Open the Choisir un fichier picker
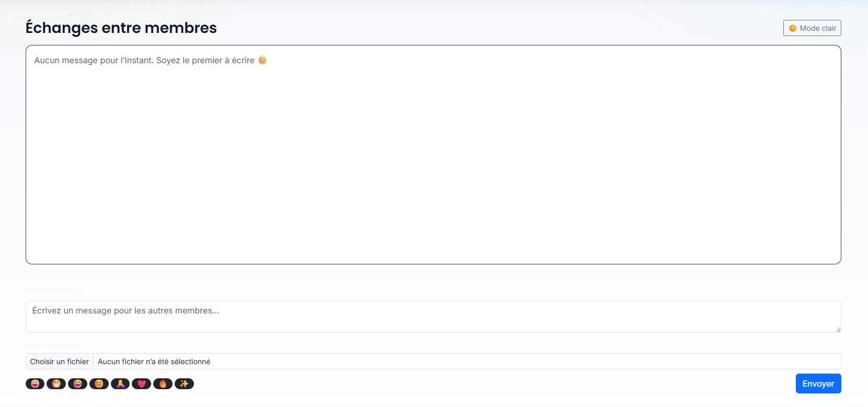The height and width of the screenshot is (407, 868). pyautogui.click(x=60, y=362)
